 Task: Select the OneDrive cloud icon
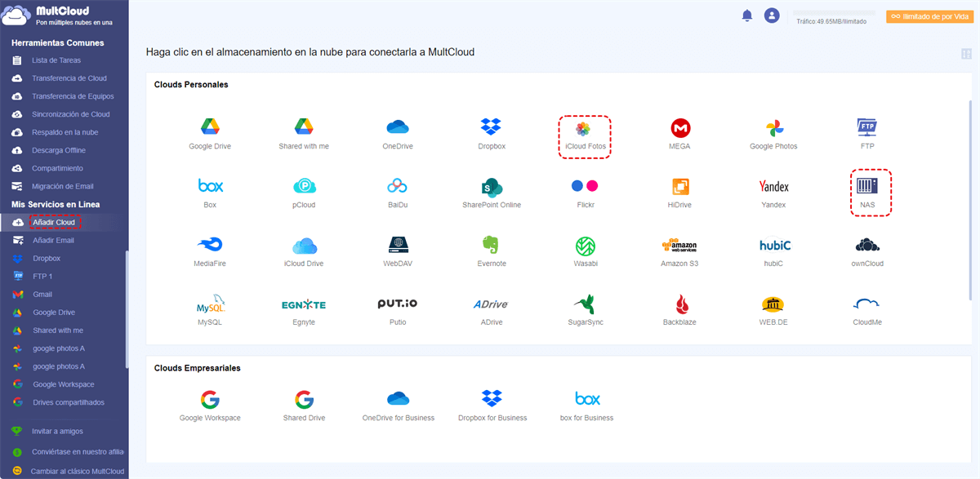[398, 135]
